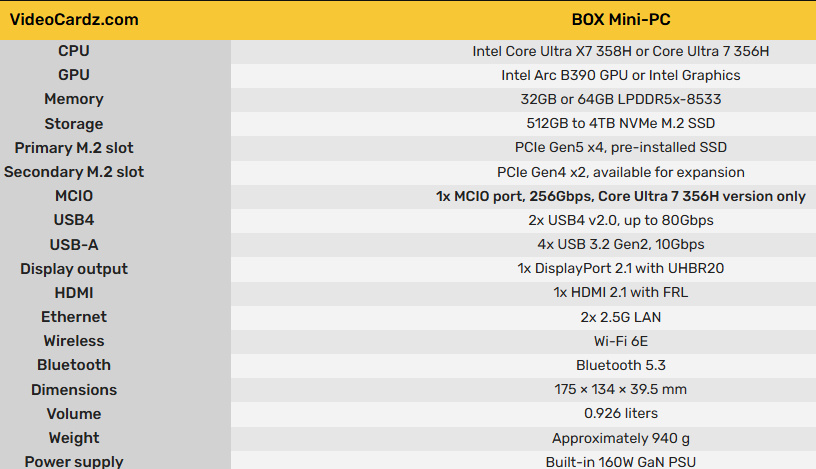Click the VideoCardz.com header label
Viewport: 816px width, 469px height.
(x=74, y=20)
